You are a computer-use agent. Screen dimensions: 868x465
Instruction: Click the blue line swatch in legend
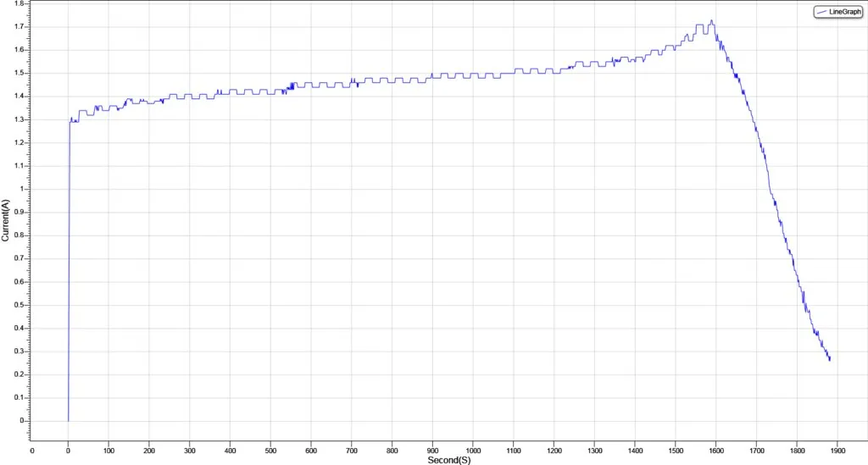(x=821, y=12)
